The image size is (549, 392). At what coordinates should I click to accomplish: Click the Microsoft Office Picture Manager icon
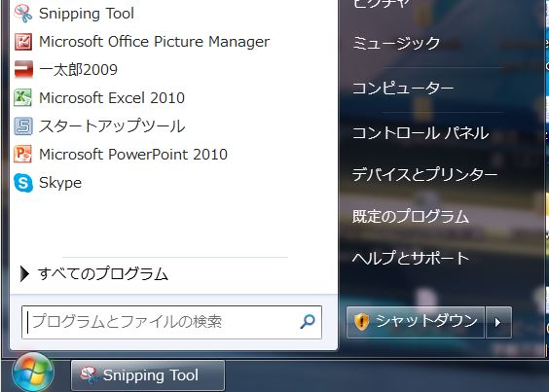pyautogui.click(x=23, y=42)
